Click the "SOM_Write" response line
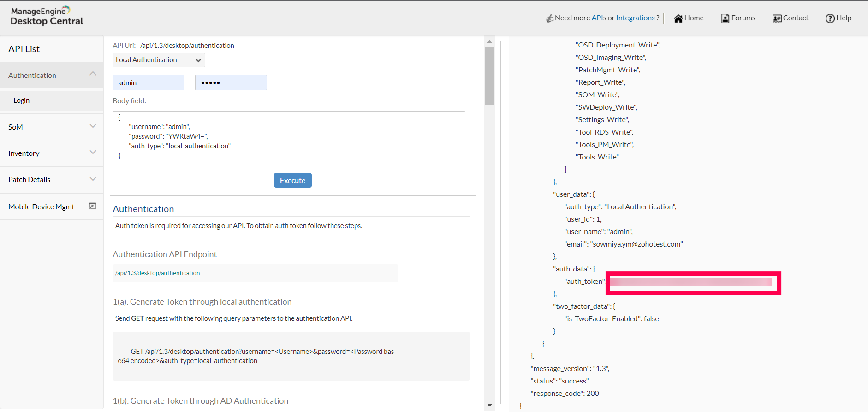868x418 pixels. pos(598,95)
